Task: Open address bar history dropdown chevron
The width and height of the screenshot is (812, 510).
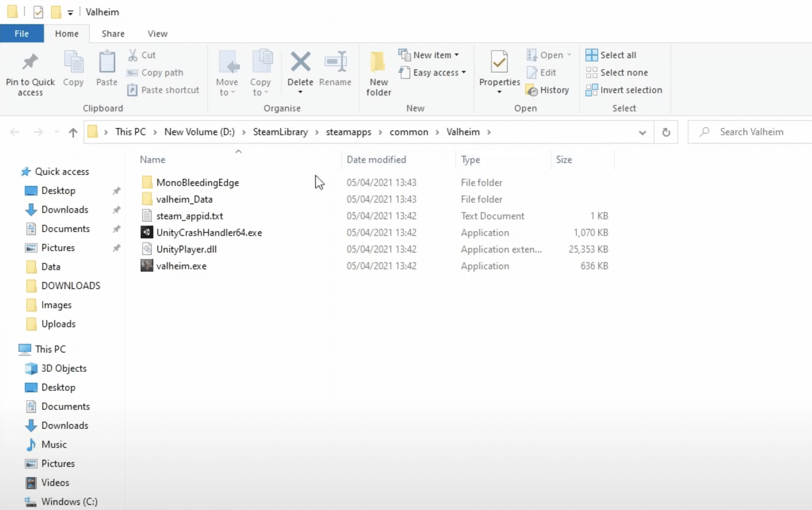Action: (x=642, y=132)
